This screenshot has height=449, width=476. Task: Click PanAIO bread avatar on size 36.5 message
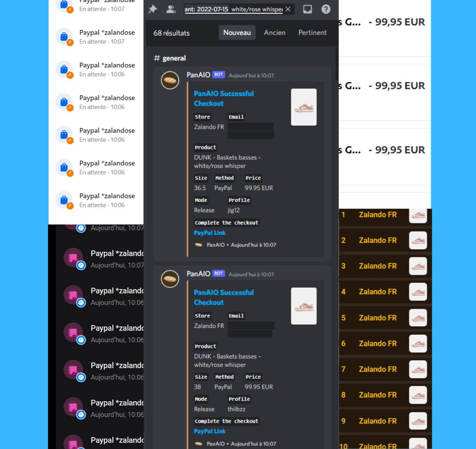point(170,80)
